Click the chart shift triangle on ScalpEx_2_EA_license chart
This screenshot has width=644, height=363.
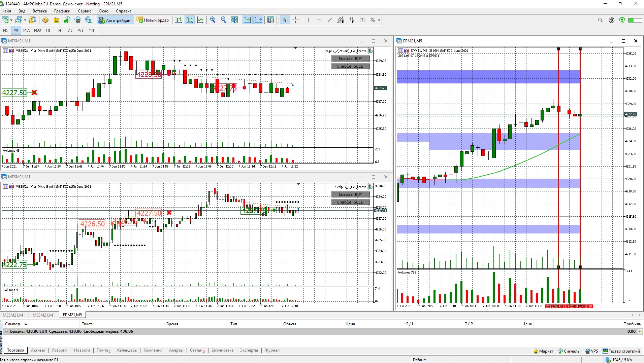(298, 184)
